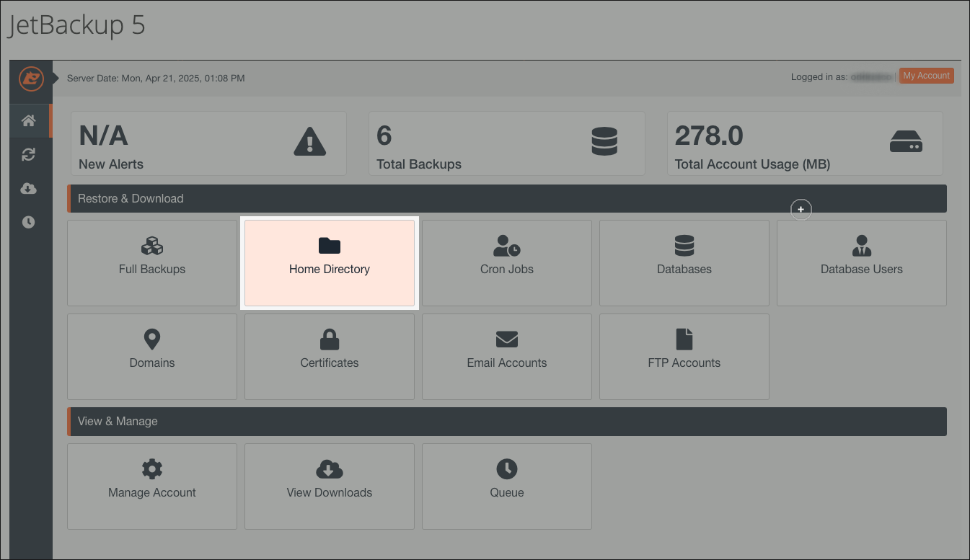The image size is (970, 560).
Task: Click the Queue clock icon tile
Action: click(507, 469)
